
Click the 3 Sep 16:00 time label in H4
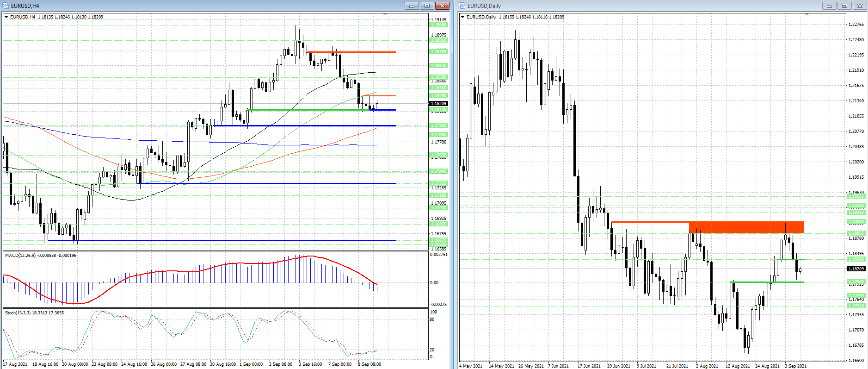click(x=310, y=364)
